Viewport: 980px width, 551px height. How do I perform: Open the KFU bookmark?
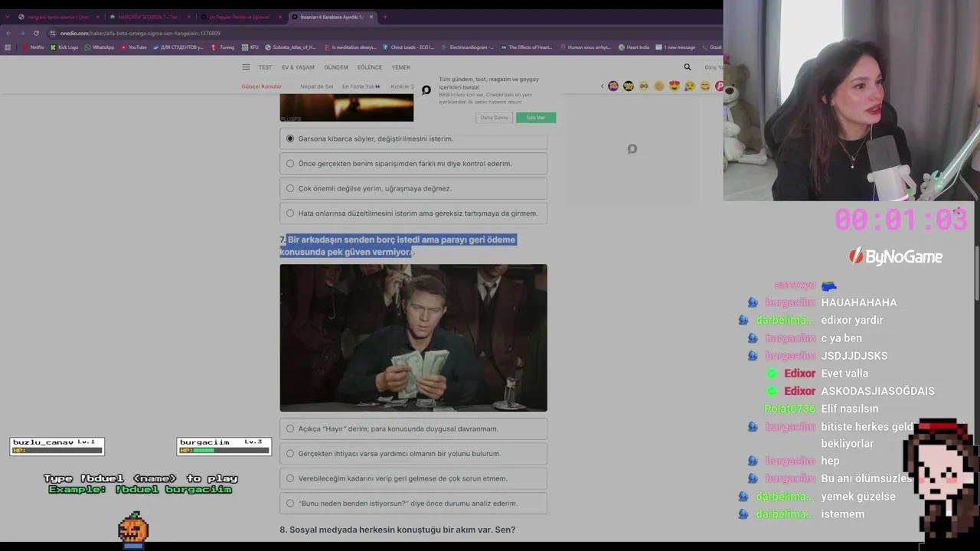250,47
